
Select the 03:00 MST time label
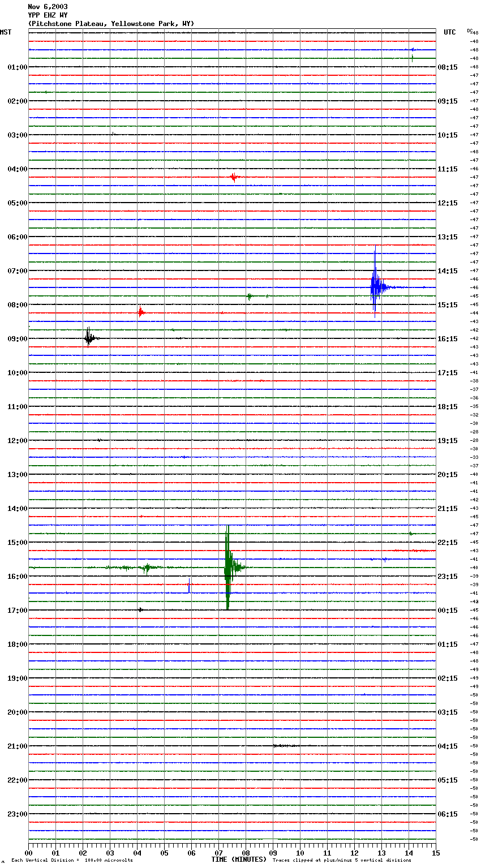pos(17,135)
